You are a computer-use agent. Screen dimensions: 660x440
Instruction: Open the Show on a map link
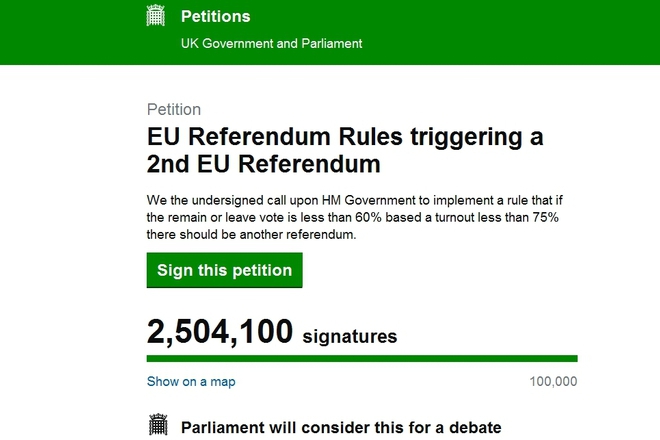[x=191, y=382]
